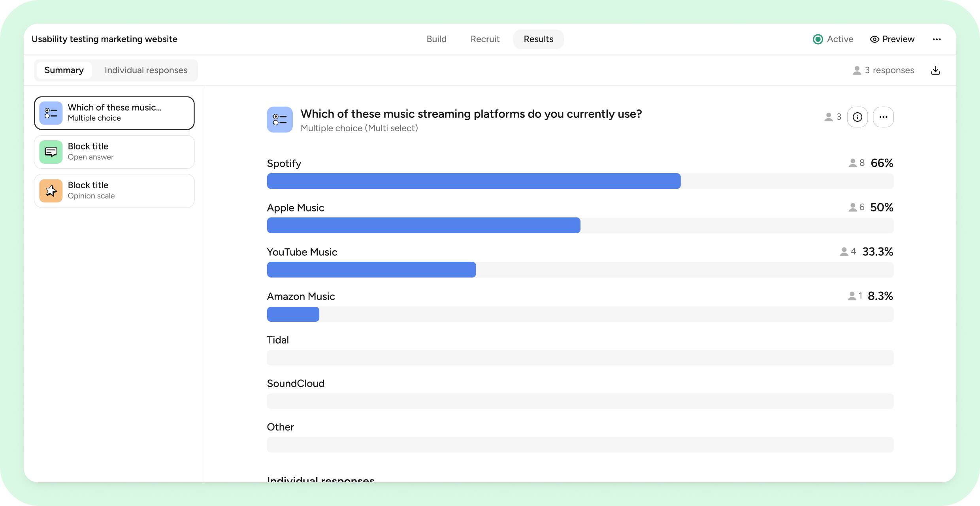Open the top-right overflow menu
The width and height of the screenshot is (980, 506).
937,39
